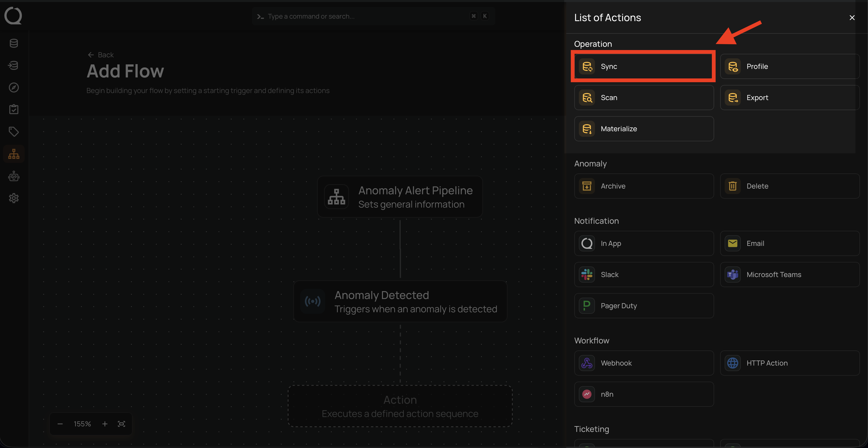This screenshot has width=868, height=448.
Task: Select the Sync operation action
Action: point(643,66)
